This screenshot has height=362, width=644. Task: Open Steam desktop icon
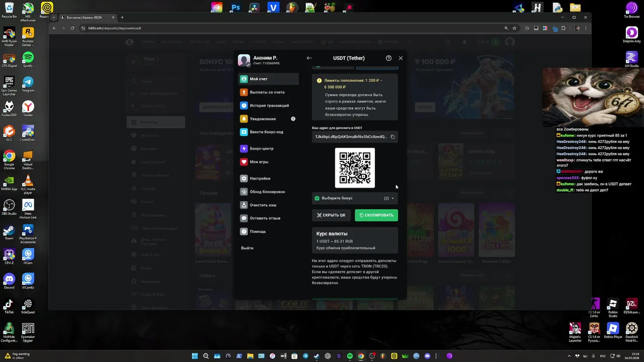pos(9,232)
